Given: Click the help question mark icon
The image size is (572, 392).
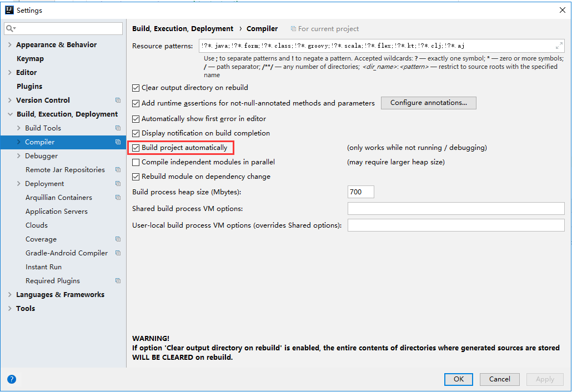Looking at the screenshot, I should click(x=12, y=379).
